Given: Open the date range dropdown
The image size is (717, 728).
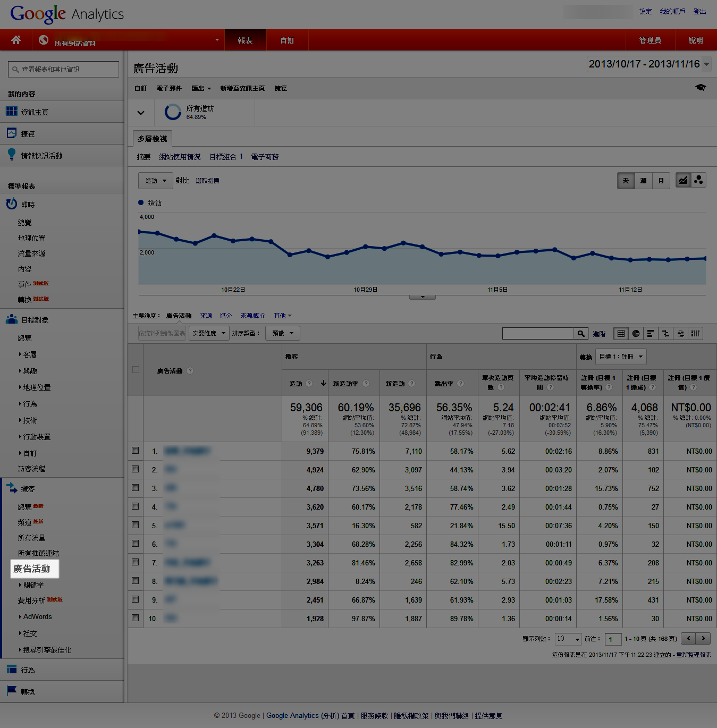Looking at the screenshot, I should pos(649,64).
